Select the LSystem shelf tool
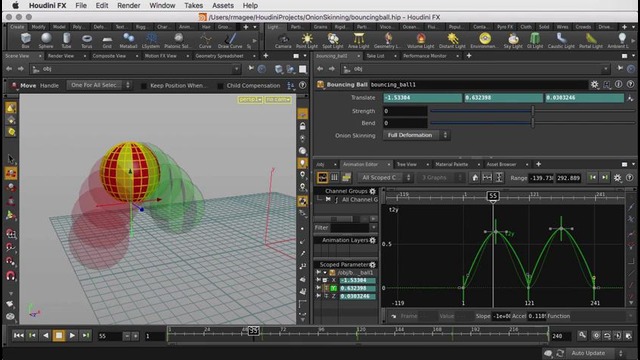 151,40
